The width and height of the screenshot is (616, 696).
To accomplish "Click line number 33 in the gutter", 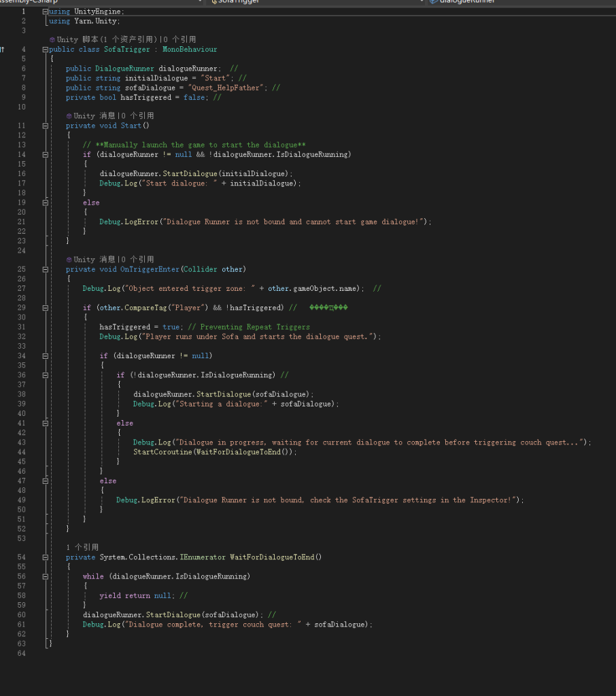I will pos(21,346).
